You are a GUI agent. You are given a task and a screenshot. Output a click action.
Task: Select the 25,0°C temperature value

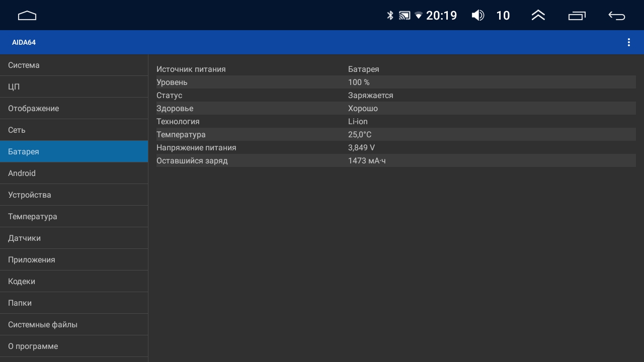(x=360, y=135)
